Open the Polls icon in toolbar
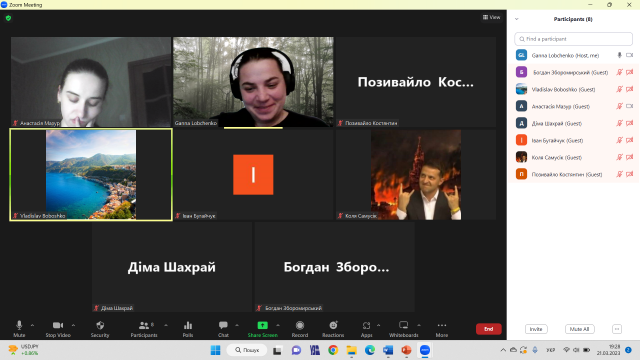 point(188,329)
